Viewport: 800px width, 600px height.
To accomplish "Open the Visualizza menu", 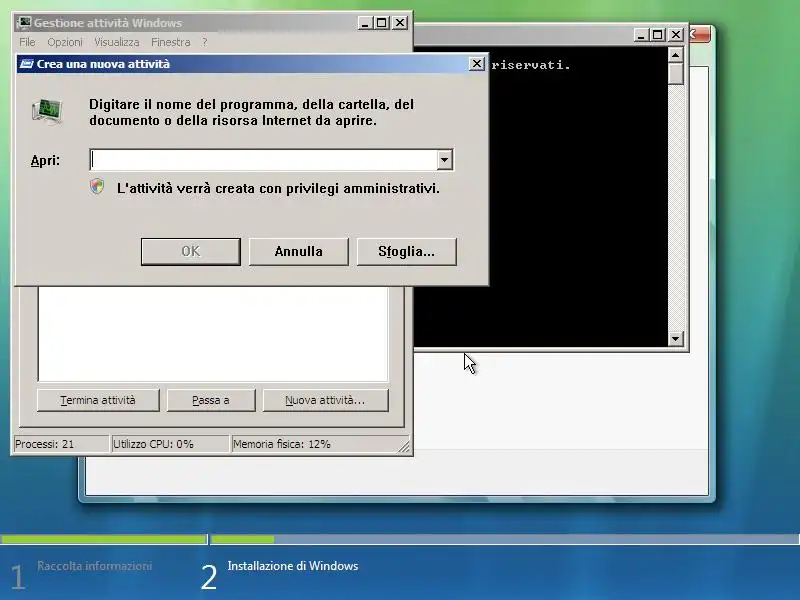I will (116, 42).
